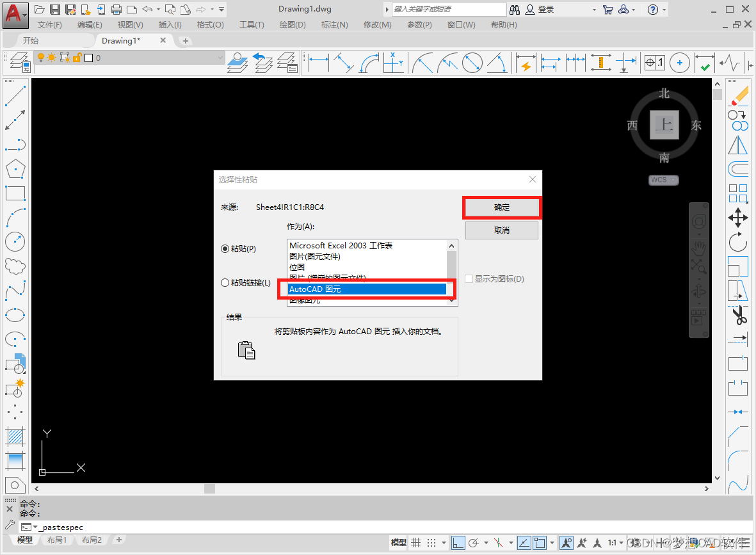756x555 pixels.
Task: Check the Display as icon (显示为图标) checkbox
Action: 469,278
